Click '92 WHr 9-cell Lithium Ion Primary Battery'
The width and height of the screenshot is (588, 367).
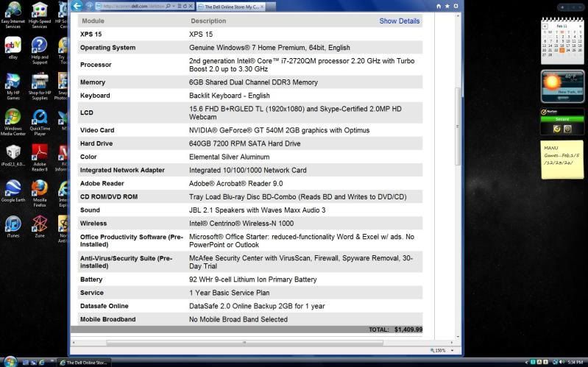tap(252, 279)
